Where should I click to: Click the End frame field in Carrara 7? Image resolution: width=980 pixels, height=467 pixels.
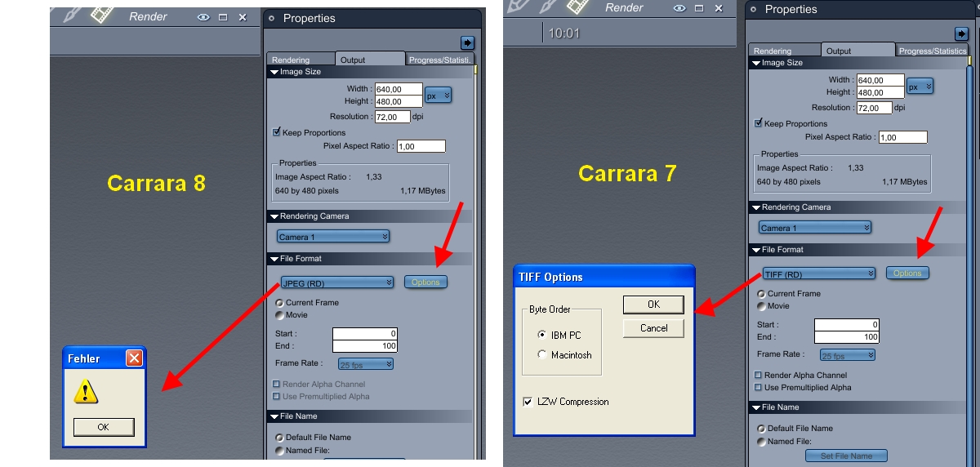[847, 337]
